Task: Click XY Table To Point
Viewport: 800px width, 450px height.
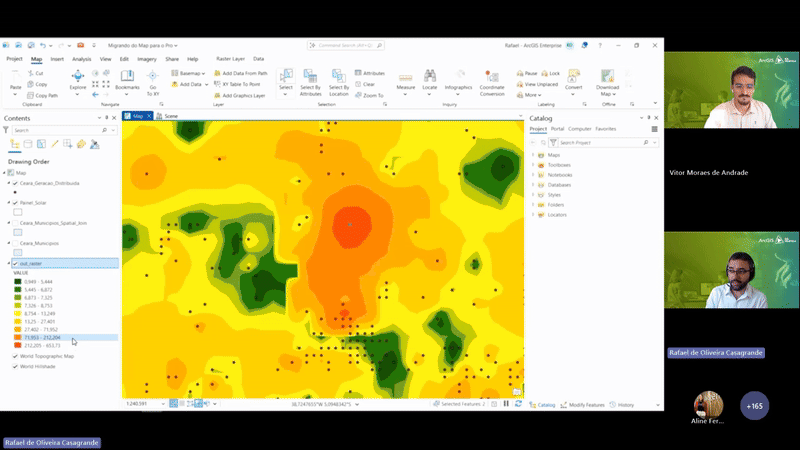Action: click(x=237, y=85)
